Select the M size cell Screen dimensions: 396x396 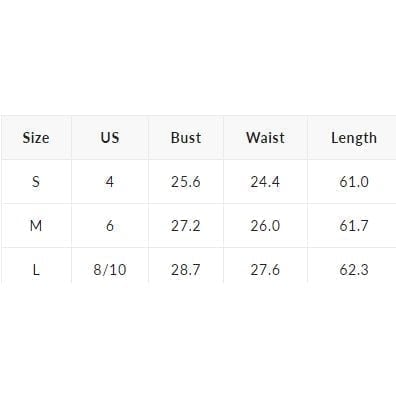point(36,226)
